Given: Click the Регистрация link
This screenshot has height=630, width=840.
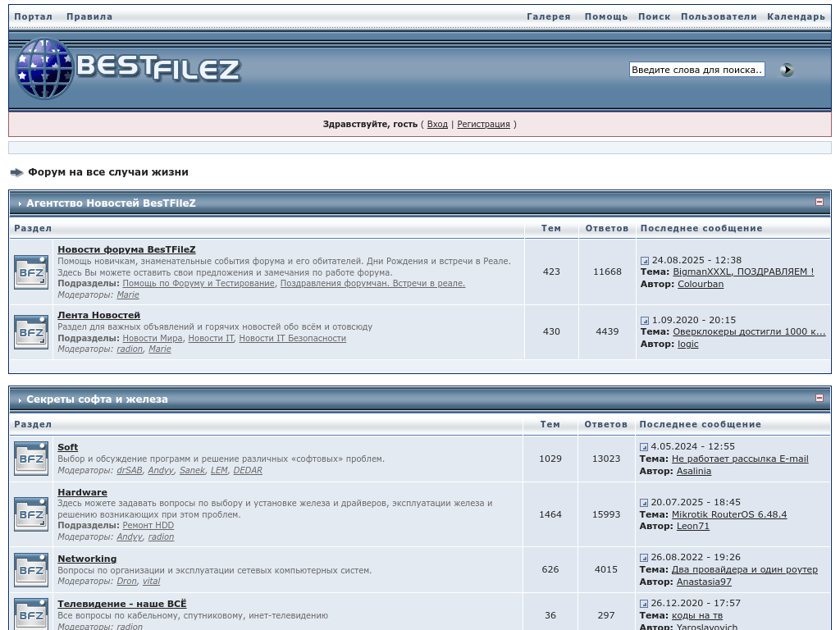Looking at the screenshot, I should pyautogui.click(x=483, y=125).
